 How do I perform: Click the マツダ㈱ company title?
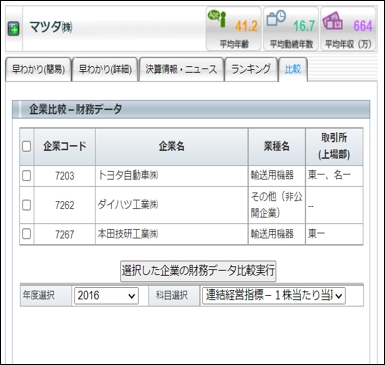pos(51,27)
